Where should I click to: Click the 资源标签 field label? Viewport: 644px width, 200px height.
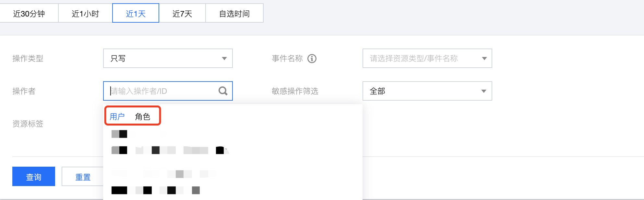point(28,124)
